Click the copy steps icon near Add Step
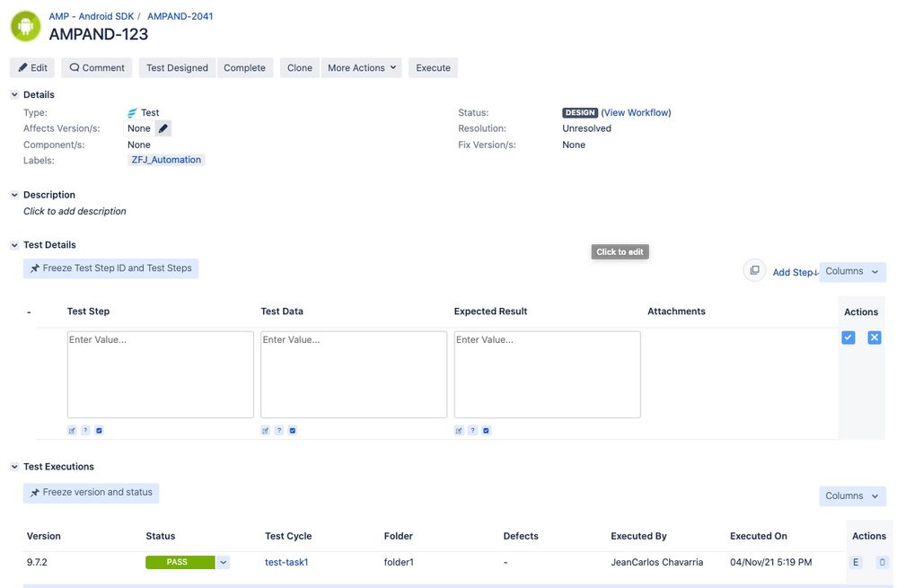 click(754, 270)
